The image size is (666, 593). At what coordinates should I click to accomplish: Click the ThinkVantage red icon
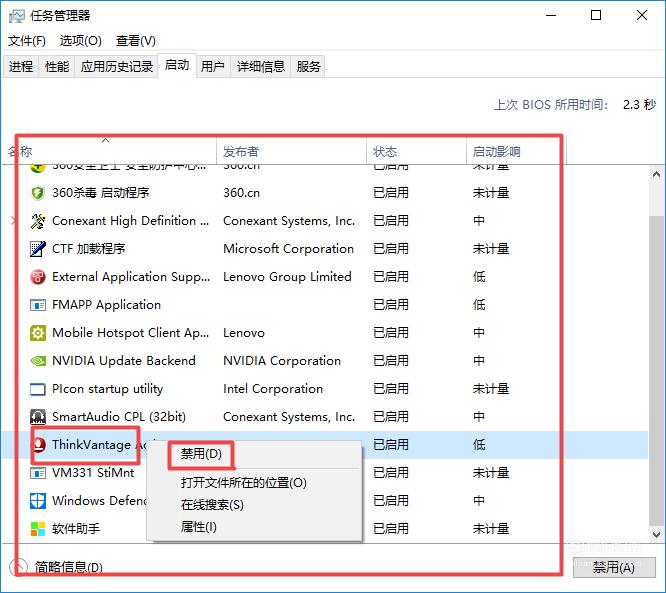point(39,445)
